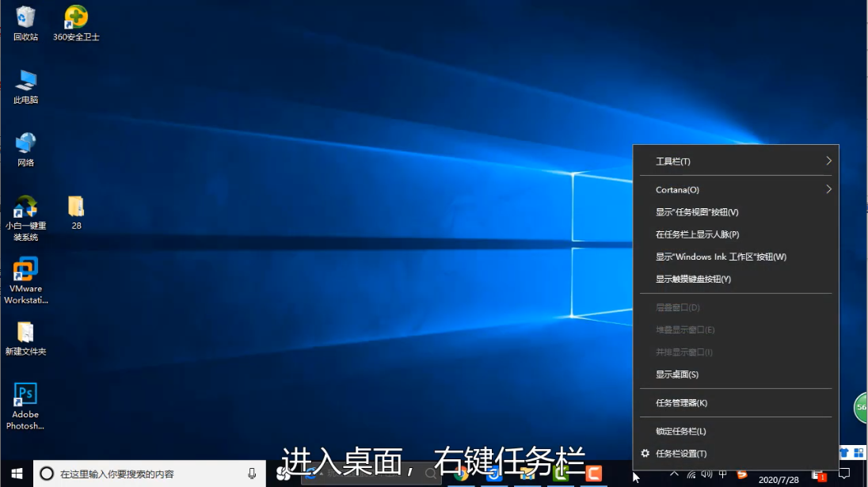This screenshot has width=868, height=487.
Task: Click the Windows Start button
Action: [16, 474]
